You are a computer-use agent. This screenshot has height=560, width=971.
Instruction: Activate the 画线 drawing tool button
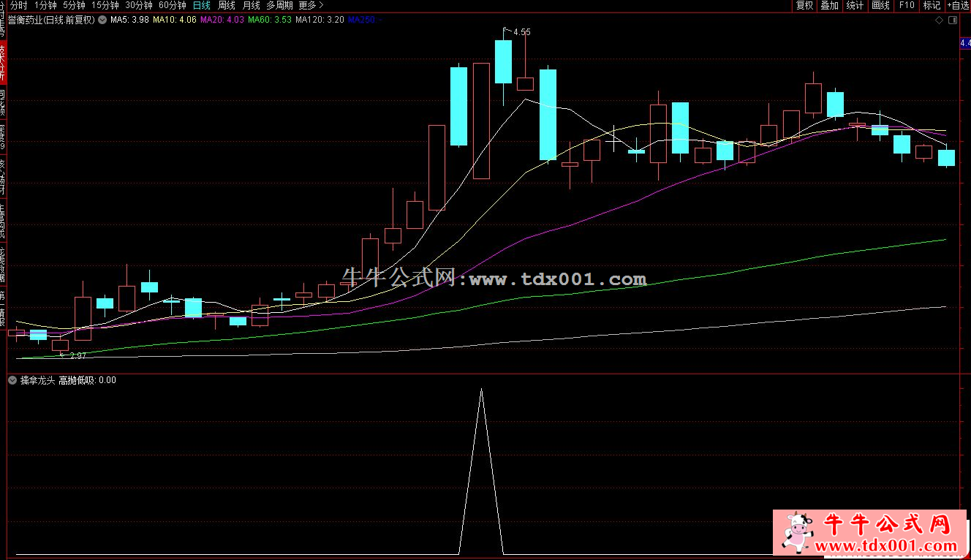(880, 5)
